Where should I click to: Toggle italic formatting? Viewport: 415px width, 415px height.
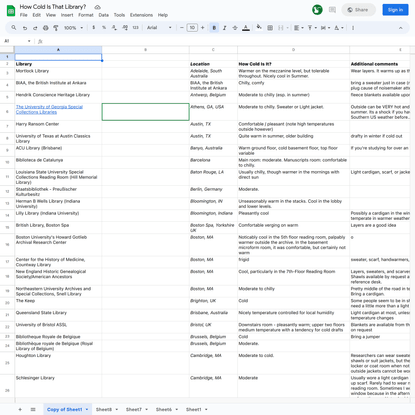[225, 28]
